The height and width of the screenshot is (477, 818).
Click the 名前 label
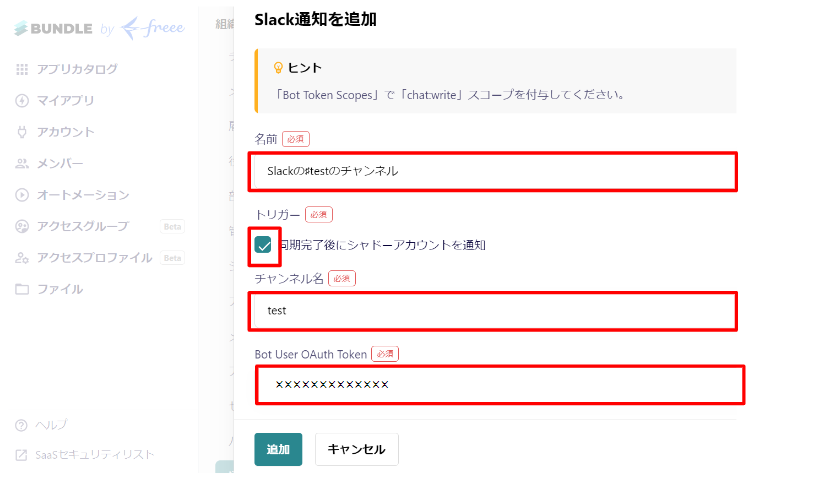(x=266, y=139)
